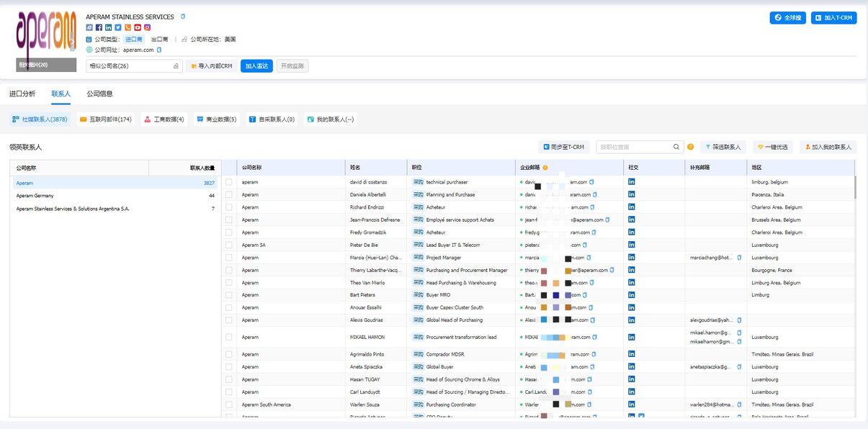Image resolution: width=868 pixels, height=429 pixels.
Task: Select 商业数据(5) sub-tab
Action: (217, 119)
